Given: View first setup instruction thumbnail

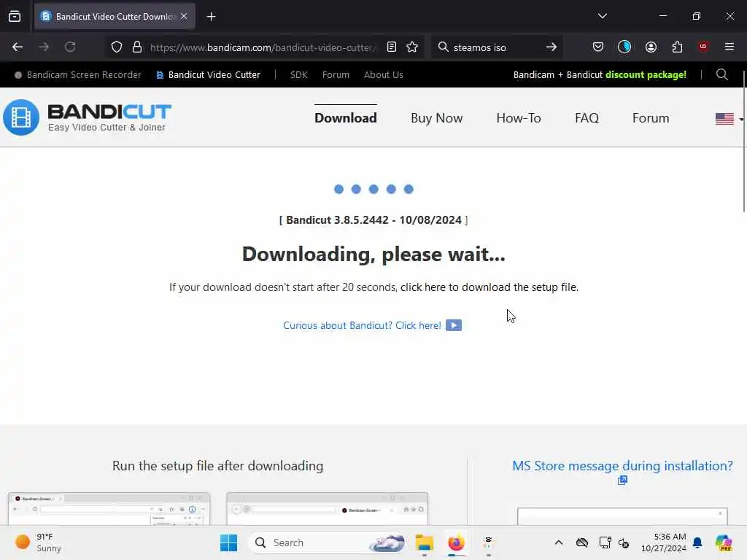Looking at the screenshot, I should point(109,509).
